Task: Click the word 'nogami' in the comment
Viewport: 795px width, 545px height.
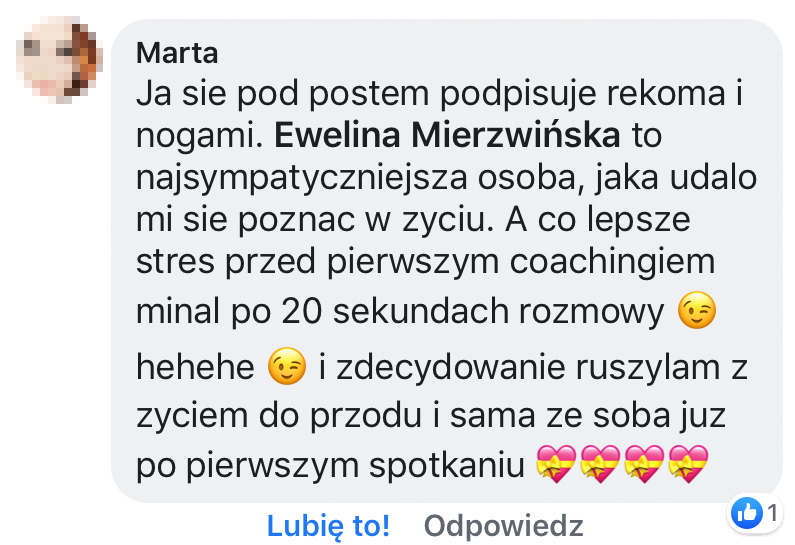Action: click(x=200, y=137)
